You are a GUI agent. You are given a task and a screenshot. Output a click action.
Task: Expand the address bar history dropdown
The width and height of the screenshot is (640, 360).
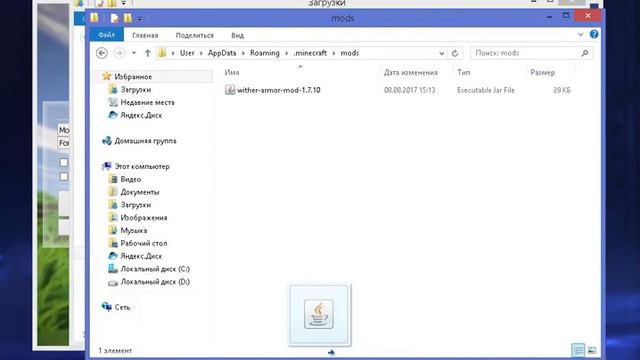pyautogui.click(x=442, y=53)
